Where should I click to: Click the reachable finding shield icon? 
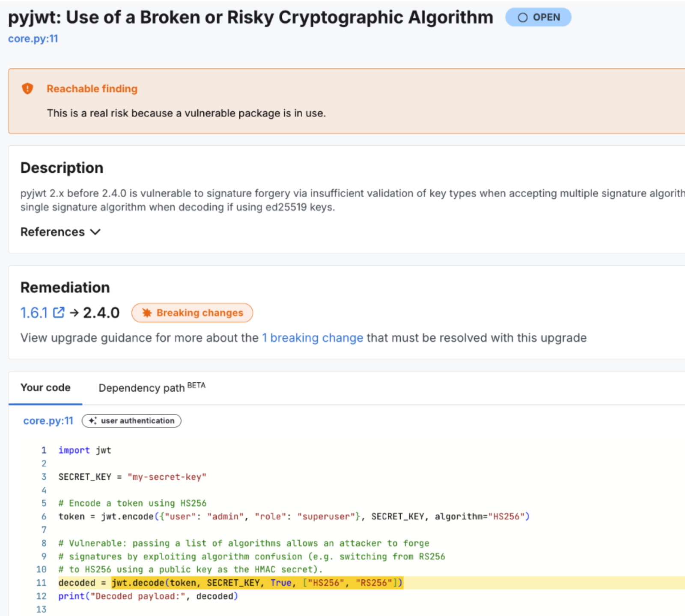[27, 89]
